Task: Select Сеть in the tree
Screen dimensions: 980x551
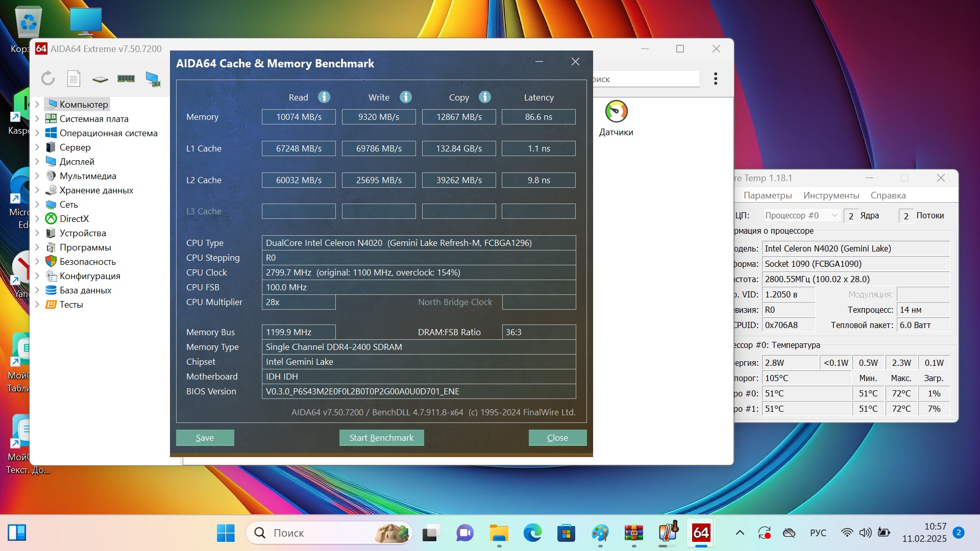Action: tap(68, 204)
